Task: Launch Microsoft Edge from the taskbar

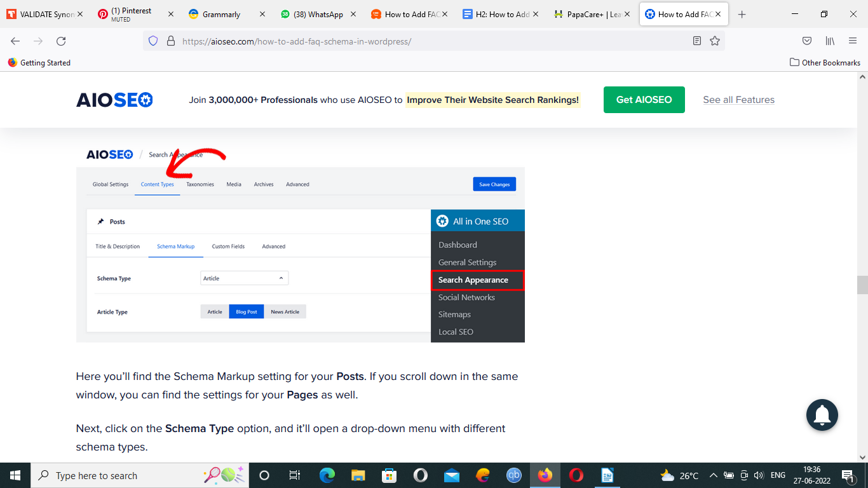Action: pos(327,475)
